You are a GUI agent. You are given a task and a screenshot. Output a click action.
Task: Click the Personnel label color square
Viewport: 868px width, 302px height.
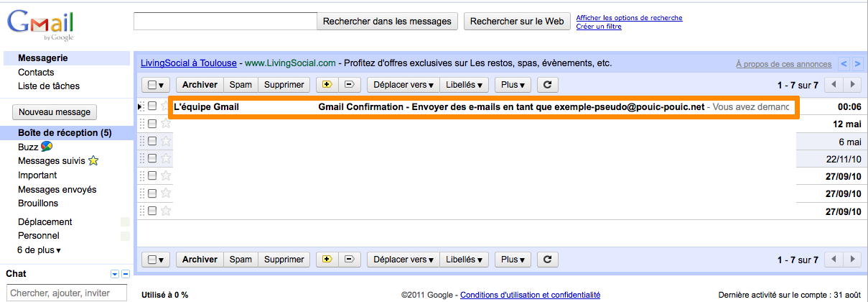125,236
